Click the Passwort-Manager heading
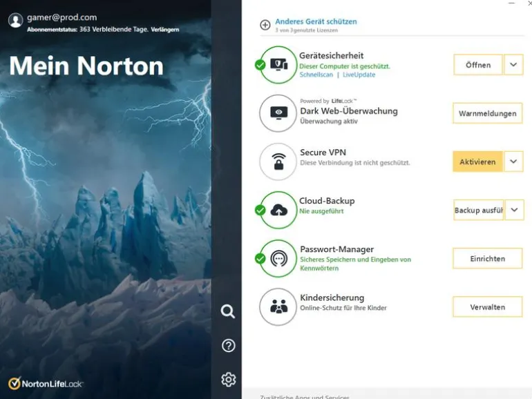The image size is (532, 399). pyautogui.click(x=337, y=249)
